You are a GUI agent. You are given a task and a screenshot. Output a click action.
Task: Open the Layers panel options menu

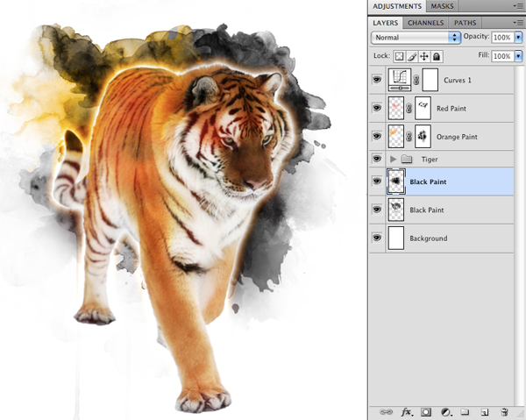pos(517,23)
